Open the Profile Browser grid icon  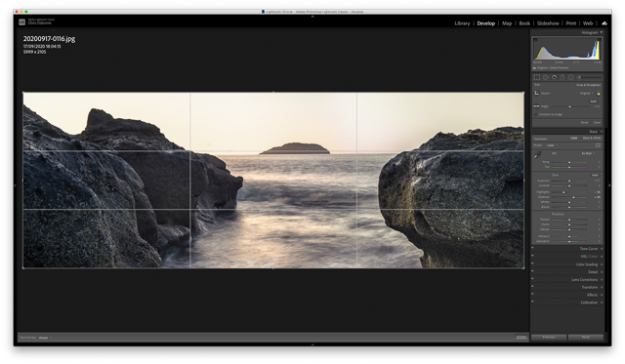(598, 145)
